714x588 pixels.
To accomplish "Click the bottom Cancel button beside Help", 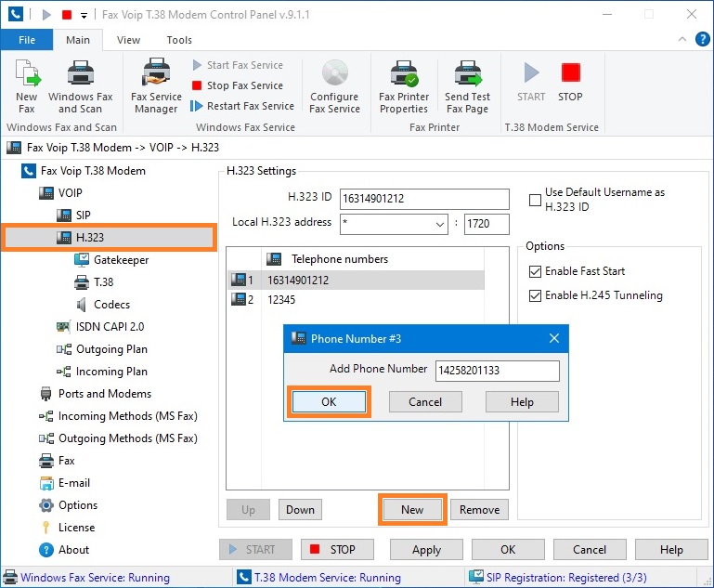I will pos(590,550).
